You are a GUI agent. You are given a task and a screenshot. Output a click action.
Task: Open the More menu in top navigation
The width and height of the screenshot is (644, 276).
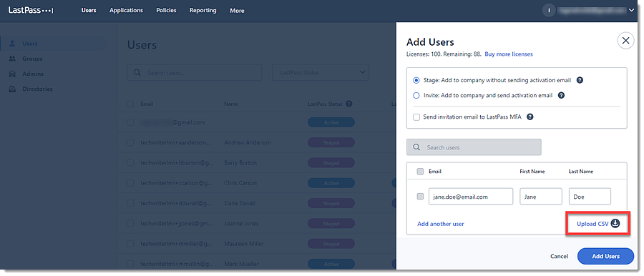pyautogui.click(x=237, y=11)
